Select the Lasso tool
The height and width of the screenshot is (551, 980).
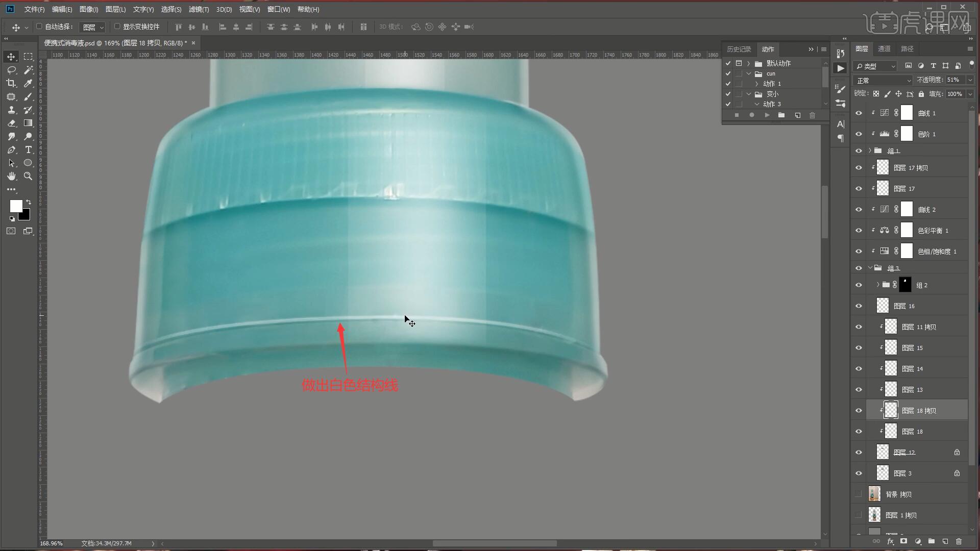[x=11, y=70]
